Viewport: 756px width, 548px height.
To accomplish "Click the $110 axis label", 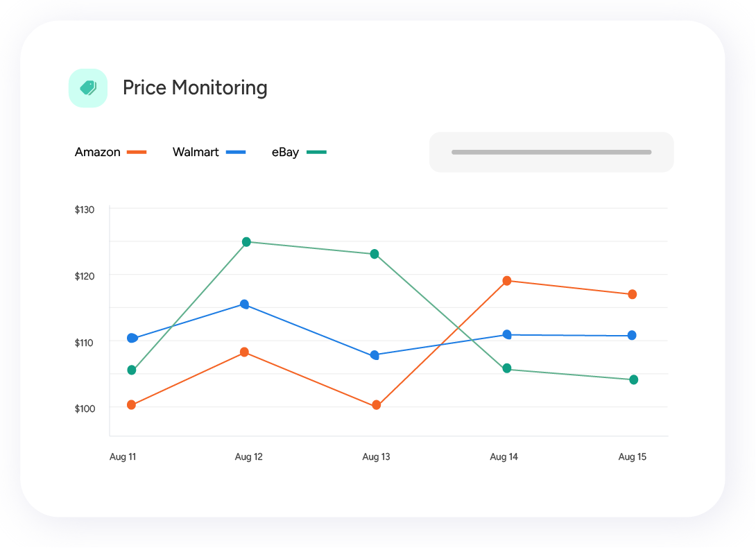I will [x=85, y=343].
